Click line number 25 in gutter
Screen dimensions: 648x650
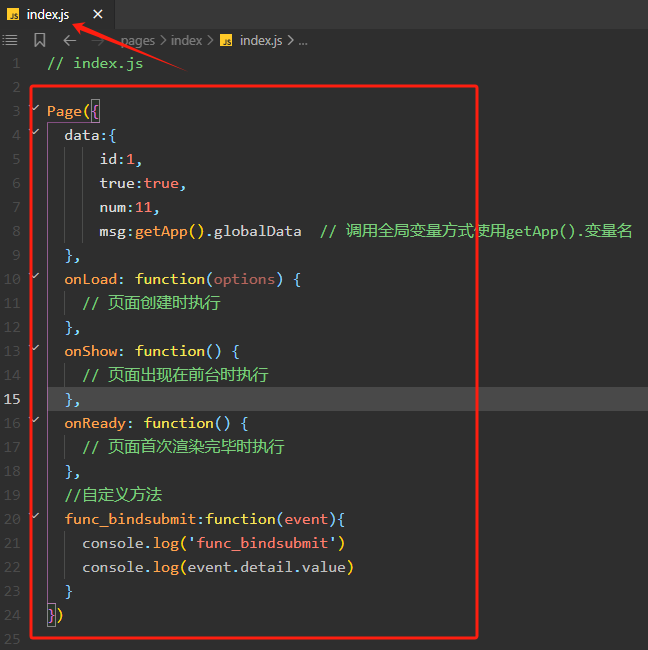tap(12, 639)
